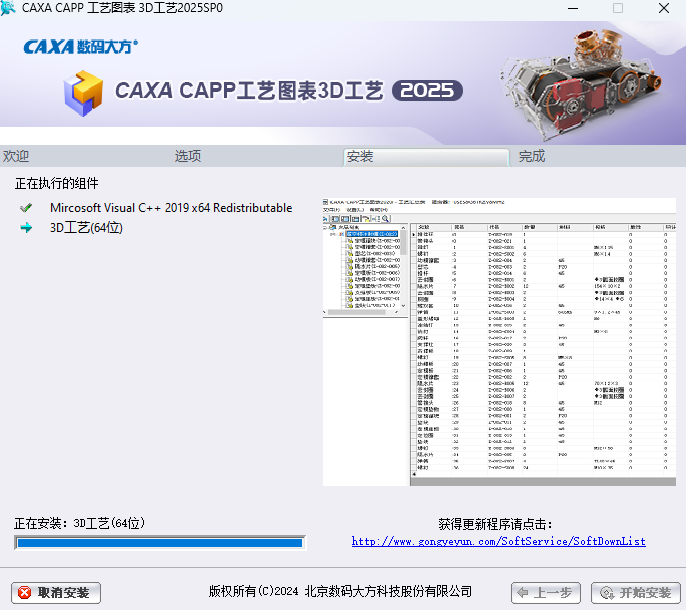Switch to the 欢迎 tab

[x=16, y=156]
